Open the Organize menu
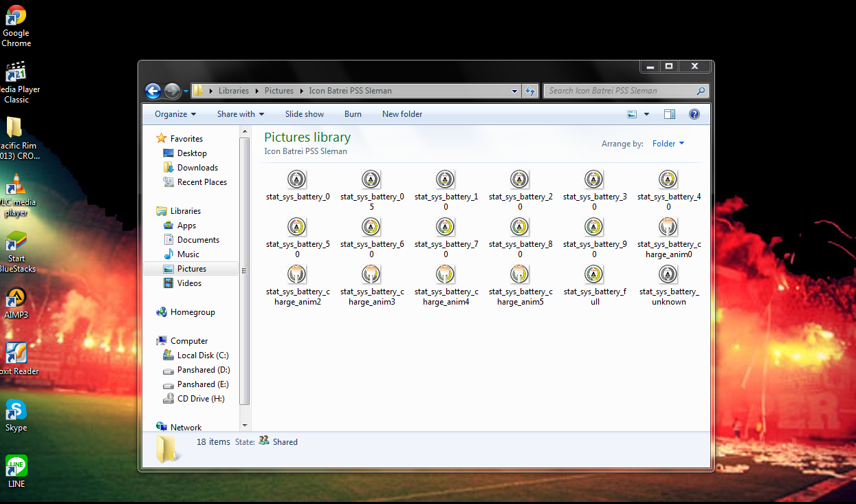This screenshot has width=856, height=504. [175, 114]
